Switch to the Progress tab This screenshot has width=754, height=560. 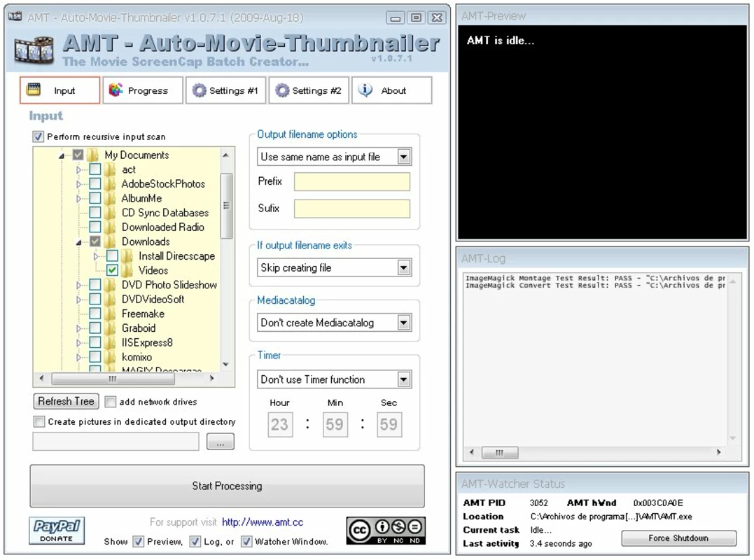click(x=143, y=90)
